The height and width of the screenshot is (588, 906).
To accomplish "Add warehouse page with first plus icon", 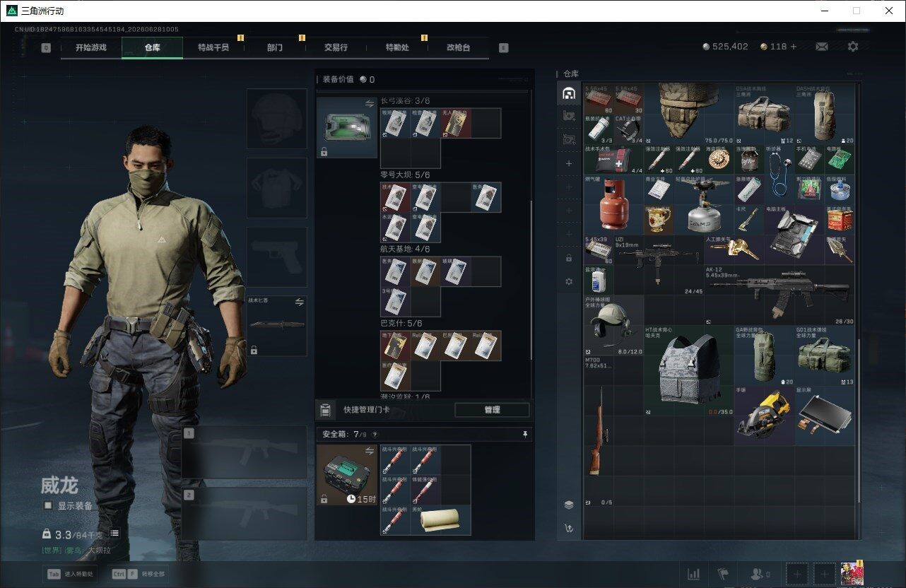I will coord(568,164).
